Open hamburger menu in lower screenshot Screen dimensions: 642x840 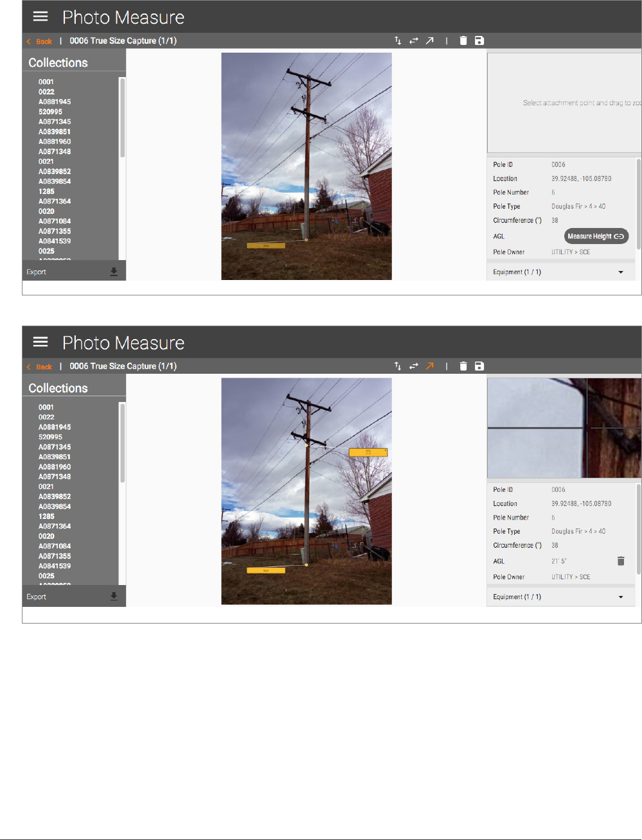click(x=40, y=342)
